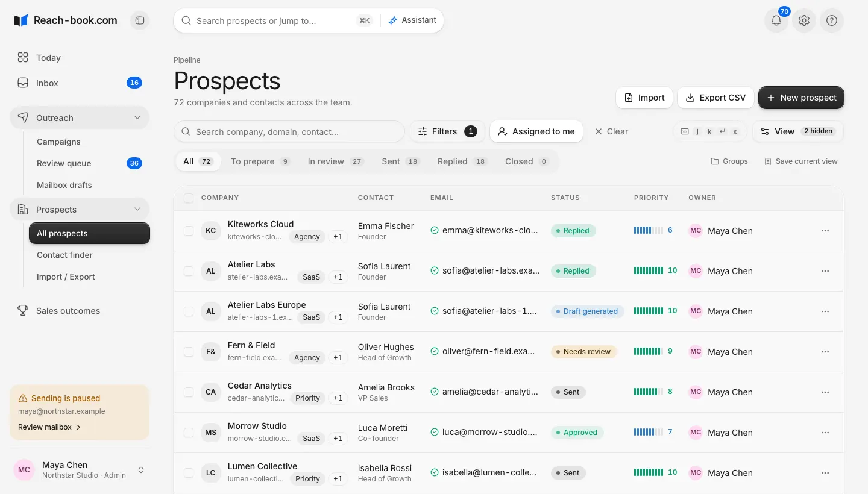The image size is (868, 494).
Task: Collapse the Prospects sidebar section
Action: [x=80, y=210]
